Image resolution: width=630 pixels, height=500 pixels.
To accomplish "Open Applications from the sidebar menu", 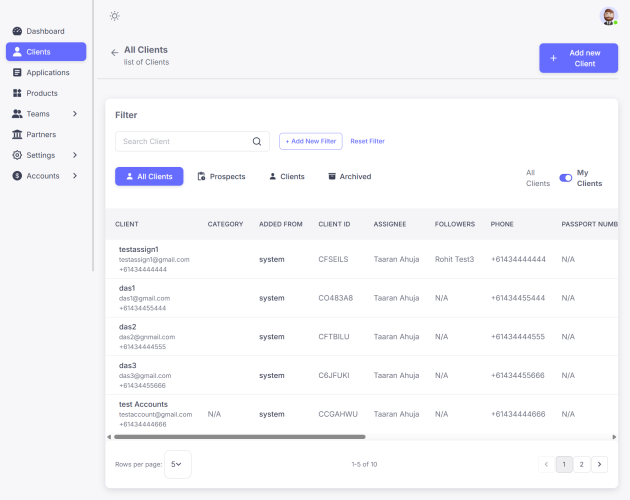I will [x=46, y=72].
